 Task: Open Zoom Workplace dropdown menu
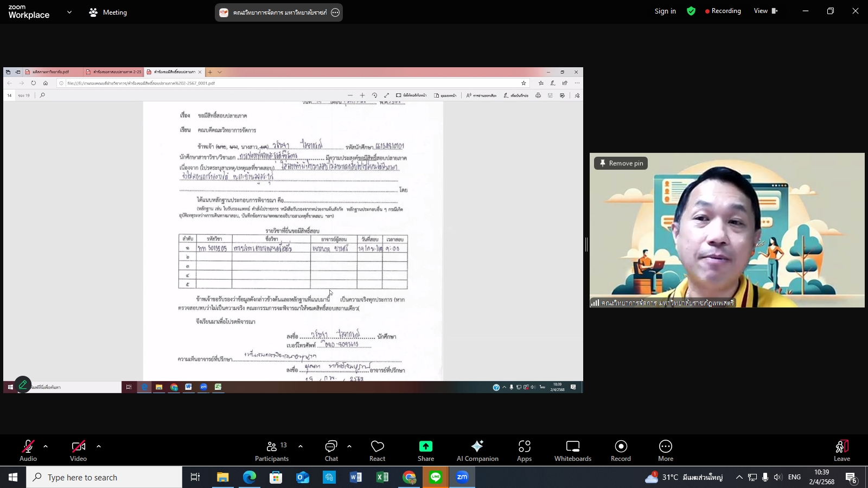(69, 12)
